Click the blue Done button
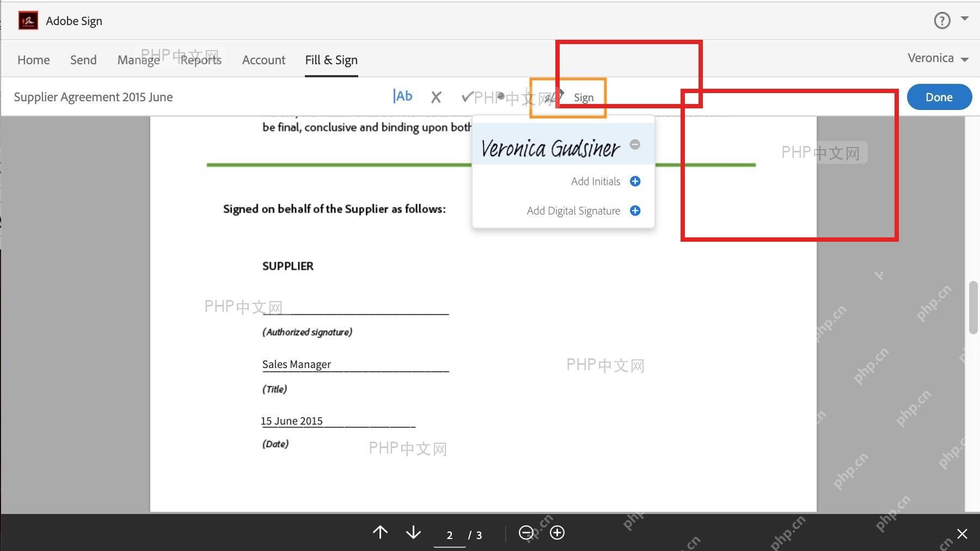Screen dimensions: 980x551 (939, 97)
